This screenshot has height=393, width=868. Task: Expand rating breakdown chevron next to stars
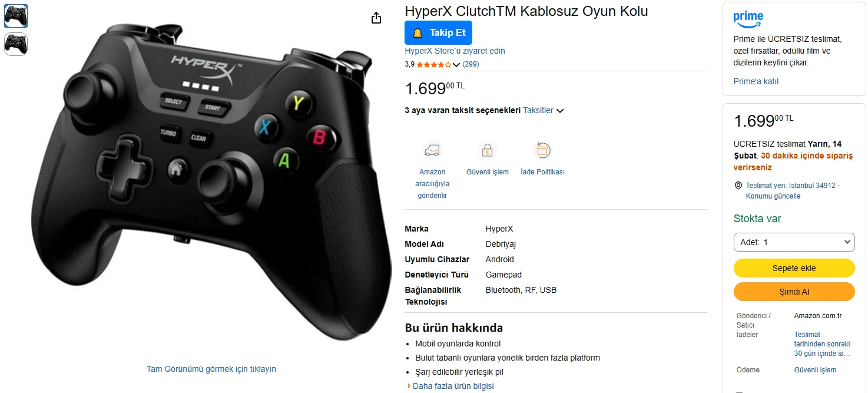pyautogui.click(x=456, y=65)
